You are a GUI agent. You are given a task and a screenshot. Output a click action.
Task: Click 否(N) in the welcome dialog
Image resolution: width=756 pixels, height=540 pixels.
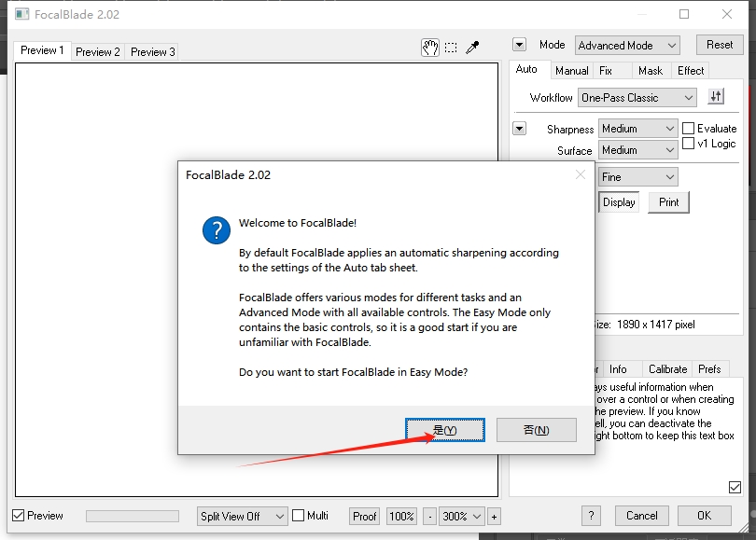pyautogui.click(x=536, y=430)
